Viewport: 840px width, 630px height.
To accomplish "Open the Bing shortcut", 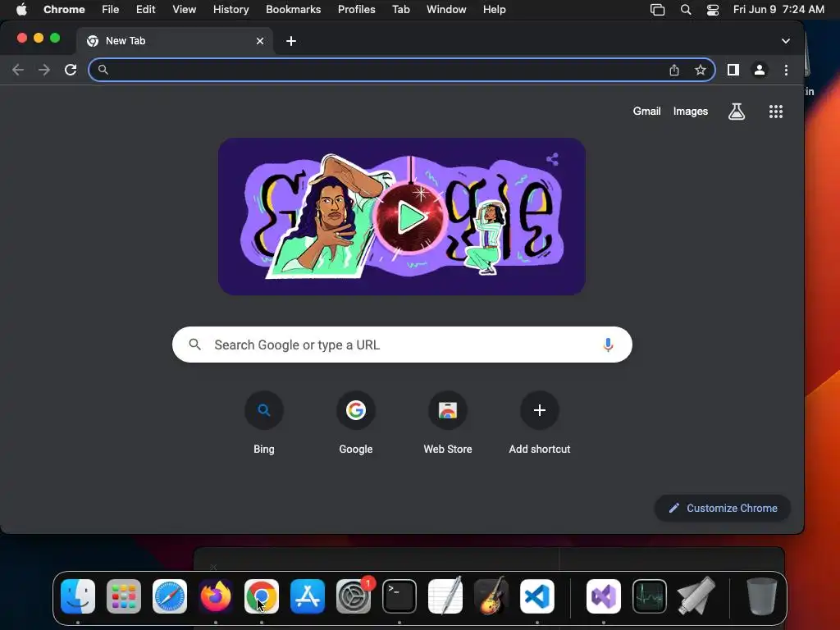I will (x=263, y=423).
